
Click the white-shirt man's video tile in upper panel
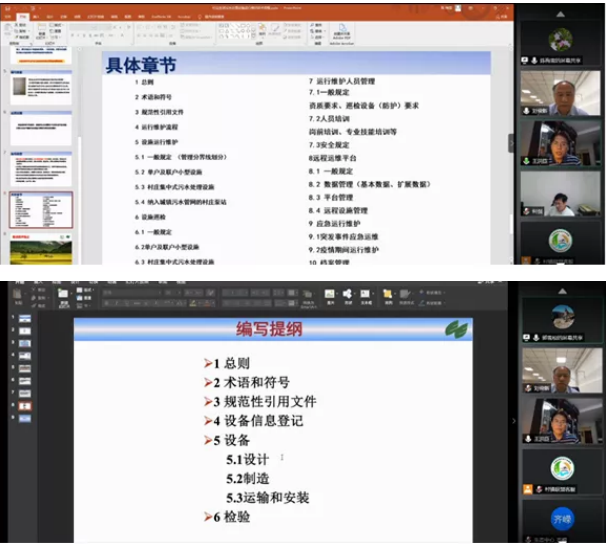(560, 193)
